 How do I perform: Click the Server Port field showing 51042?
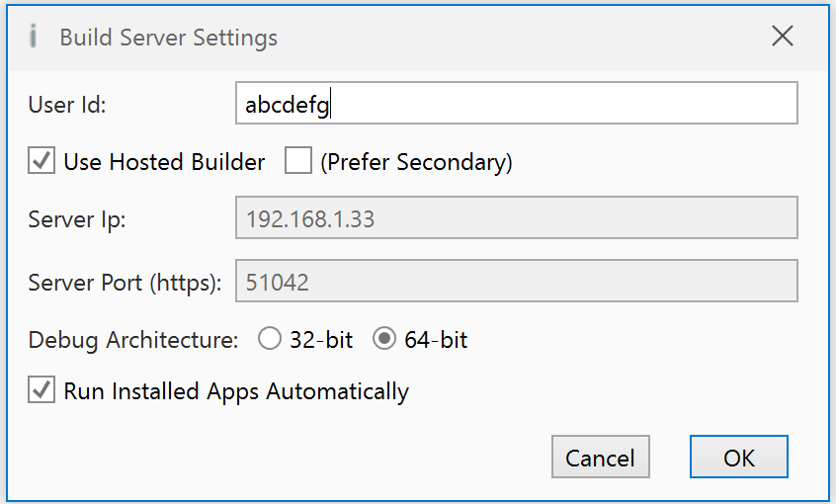pyautogui.click(x=516, y=282)
